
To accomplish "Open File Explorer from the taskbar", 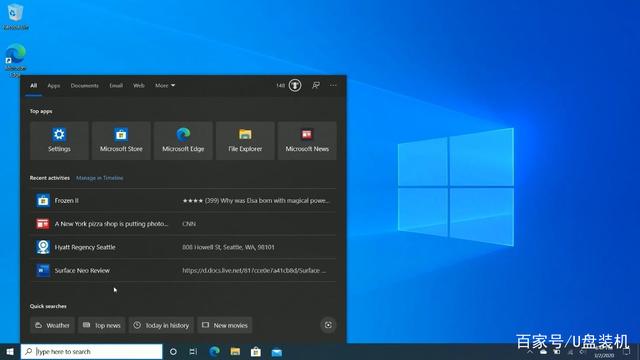I will click(x=235, y=351).
